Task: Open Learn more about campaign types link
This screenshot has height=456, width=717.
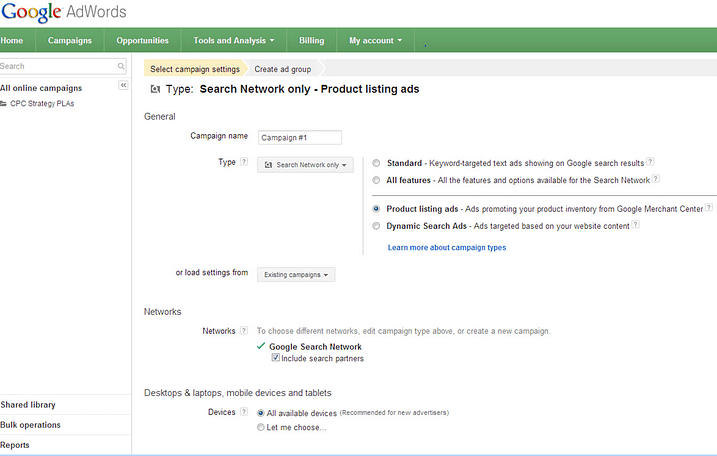Action: click(447, 247)
